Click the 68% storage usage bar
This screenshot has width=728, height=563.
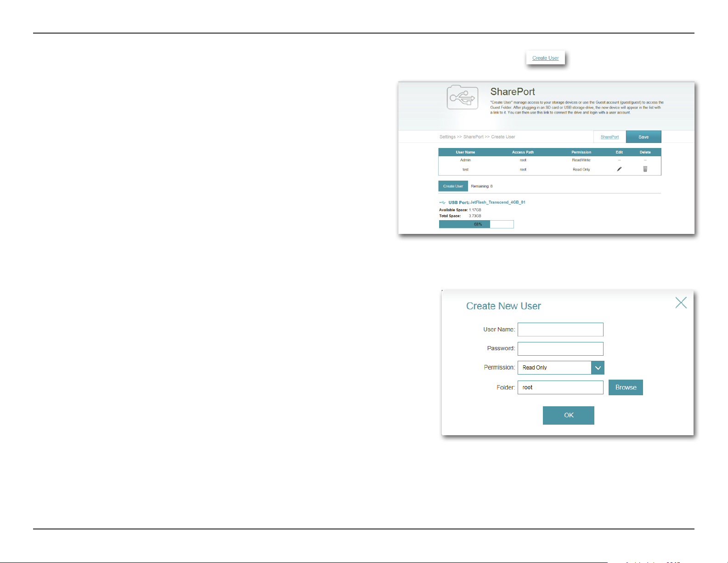(476, 224)
